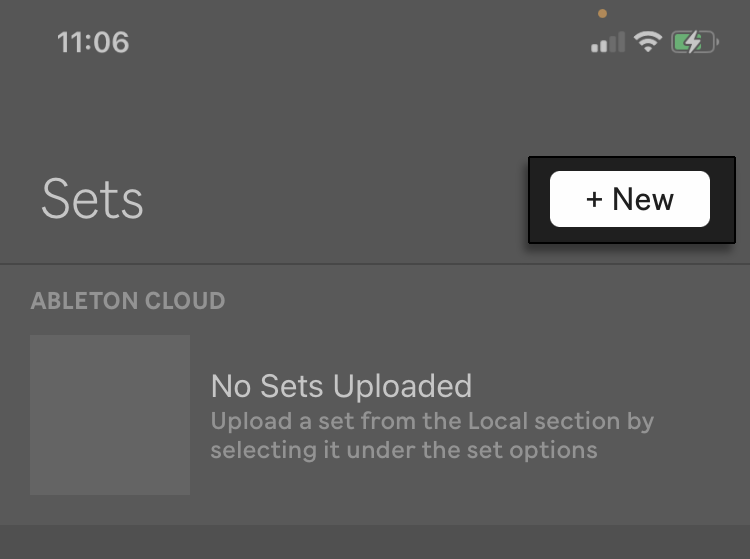Click the word New on the white button

[x=643, y=199]
